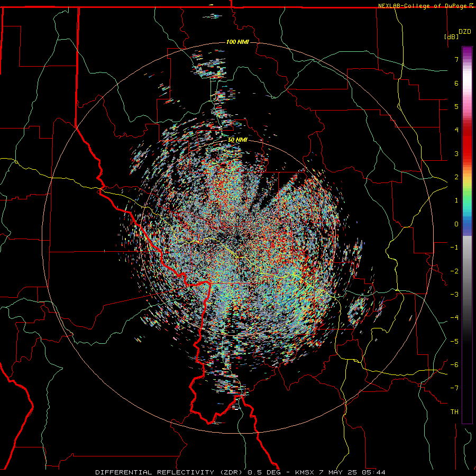The width and height of the screenshot is (476, 476).
Task: Click the 100 NMI range ring label
Action: click(237, 42)
